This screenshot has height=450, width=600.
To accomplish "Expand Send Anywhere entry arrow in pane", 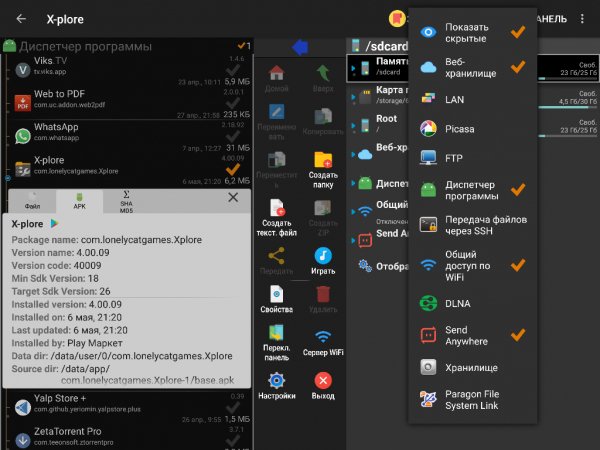I will point(353,240).
